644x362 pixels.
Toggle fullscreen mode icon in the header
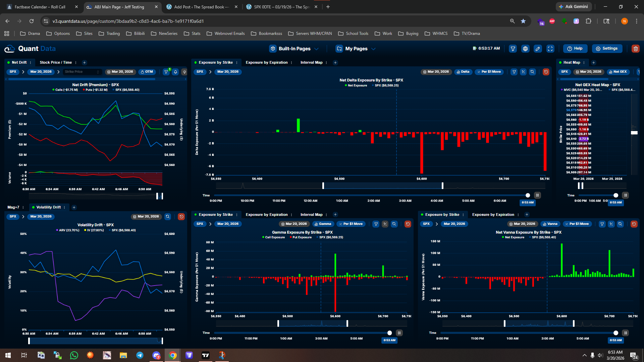click(x=550, y=49)
